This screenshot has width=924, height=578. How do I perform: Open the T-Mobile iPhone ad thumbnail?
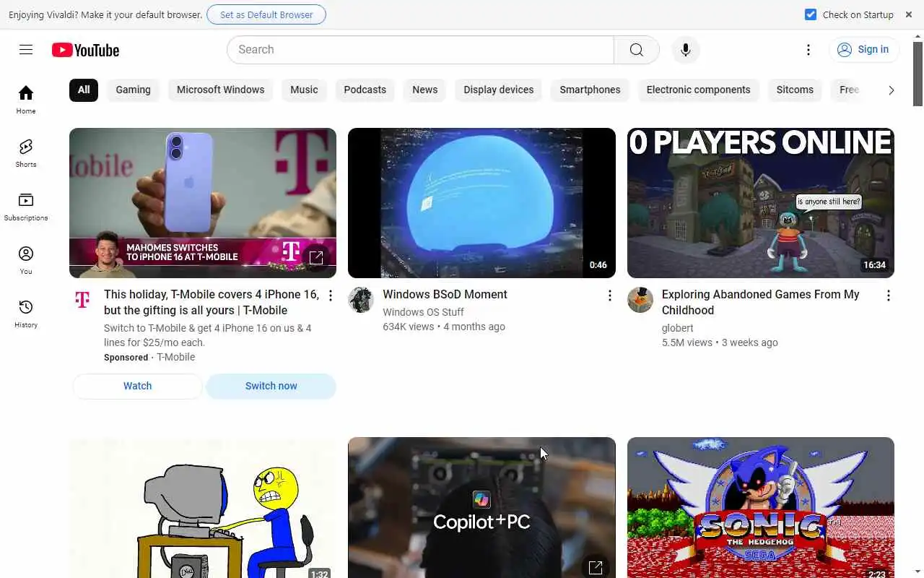(203, 203)
